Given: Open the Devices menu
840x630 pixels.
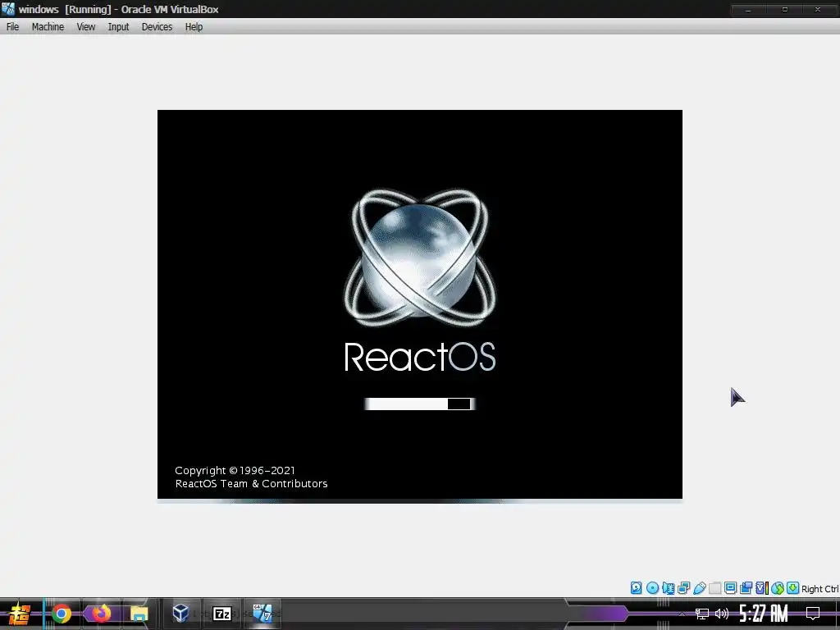Looking at the screenshot, I should (157, 27).
